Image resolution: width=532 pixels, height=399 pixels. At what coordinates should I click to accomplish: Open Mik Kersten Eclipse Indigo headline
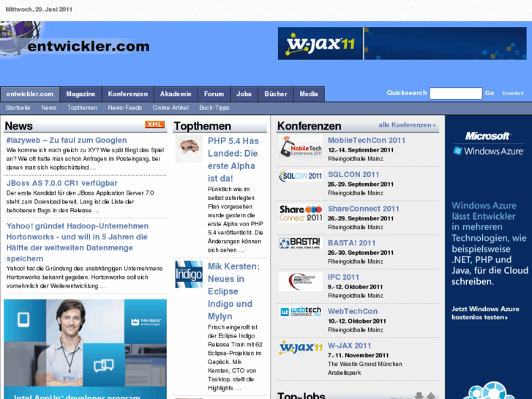[x=233, y=291]
